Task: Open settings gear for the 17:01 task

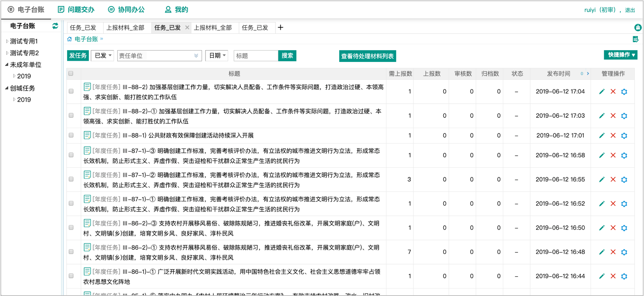Action: click(624, 136)
